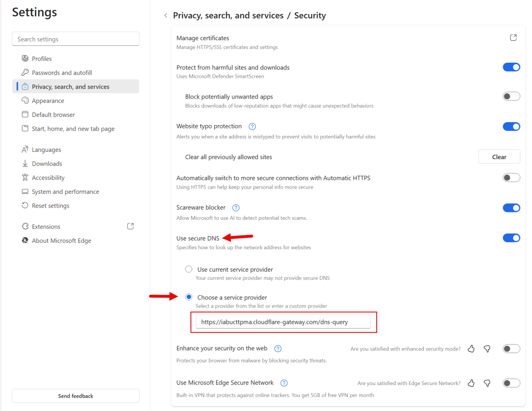Enable Block potentially unwanted apps toggle
Screen dimensions: 532x411
(x=511, y=96)
